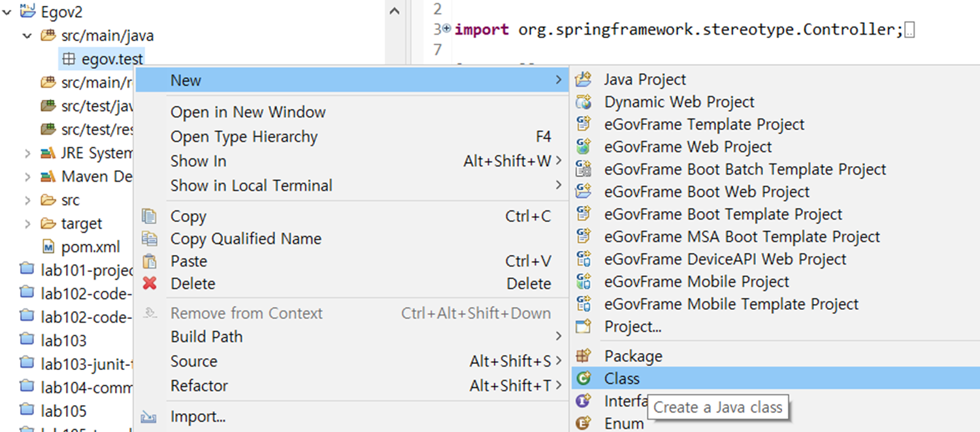Expand the src folder in Egov2
Screen dimensions: 980x432
(x=27, y=200)
